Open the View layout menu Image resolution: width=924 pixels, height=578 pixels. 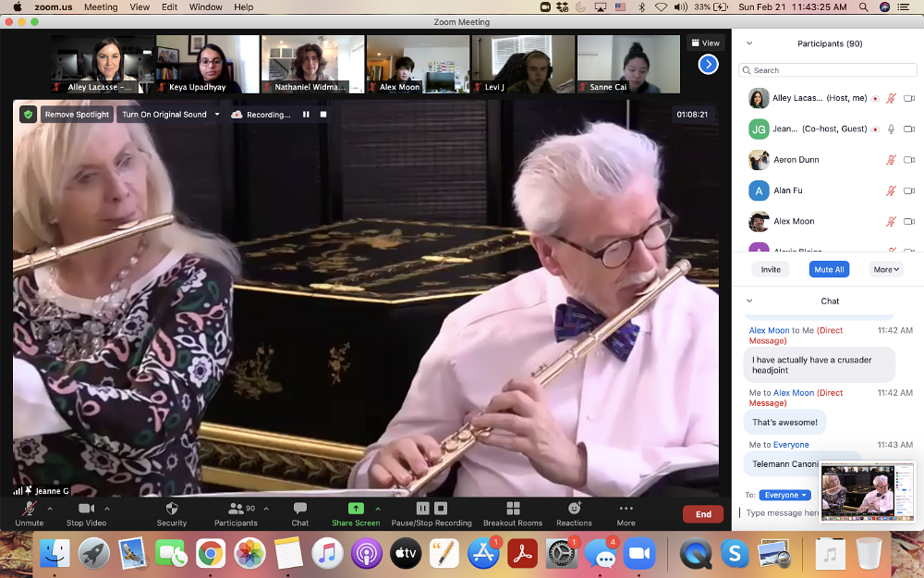tap(705, 43)
